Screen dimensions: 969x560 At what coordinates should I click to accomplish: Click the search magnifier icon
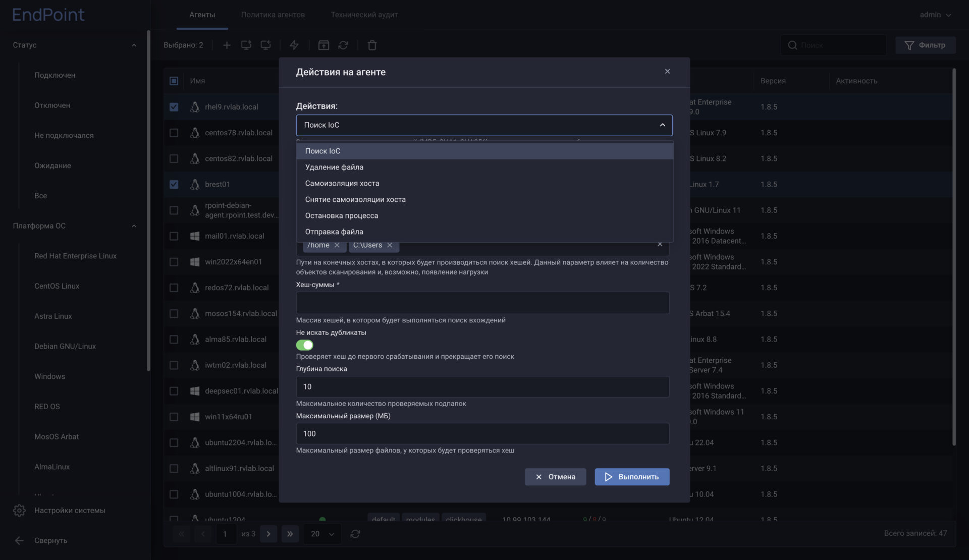coord(792,45)
